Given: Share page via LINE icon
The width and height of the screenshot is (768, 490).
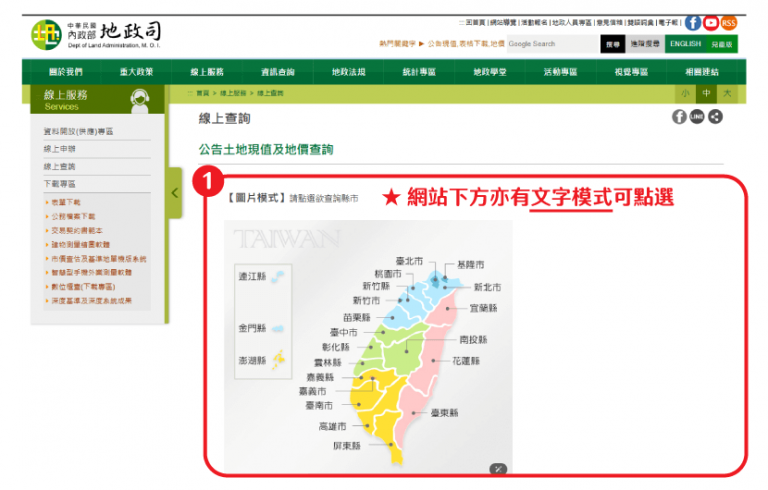Looking at the screenshot, I should pos(697,117).
